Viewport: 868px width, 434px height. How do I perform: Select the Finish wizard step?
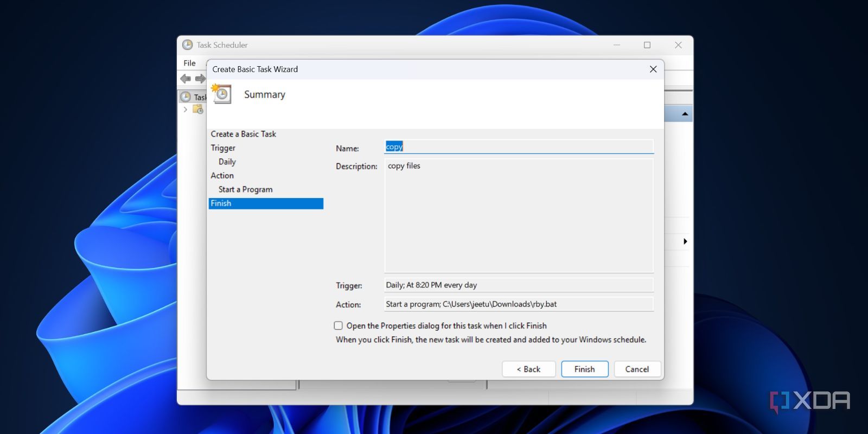266,203
